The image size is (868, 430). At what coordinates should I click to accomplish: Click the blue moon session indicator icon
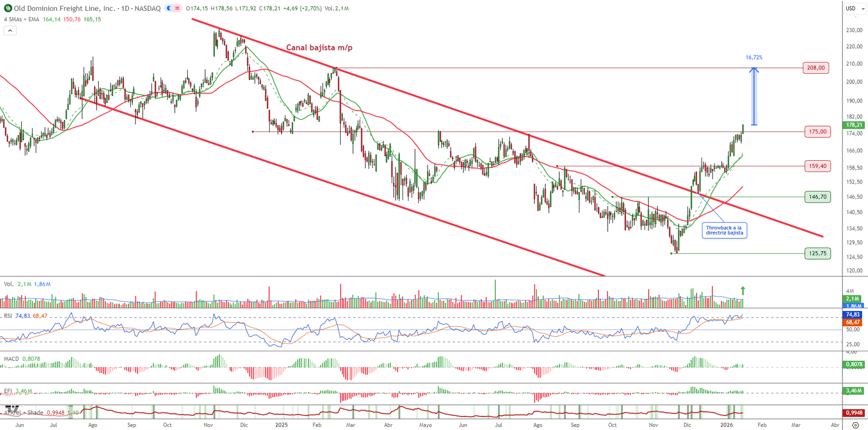[x=170, y=9]
